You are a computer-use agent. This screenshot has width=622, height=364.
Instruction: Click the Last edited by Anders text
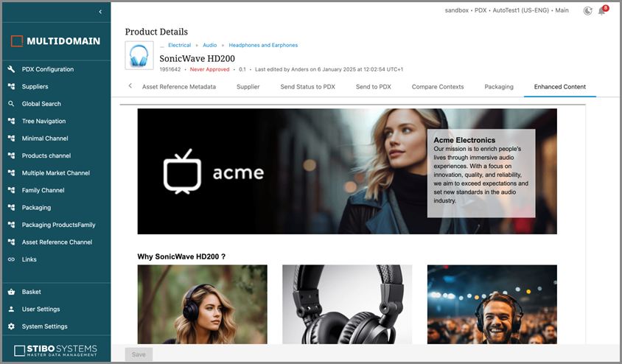coord(329,69)
